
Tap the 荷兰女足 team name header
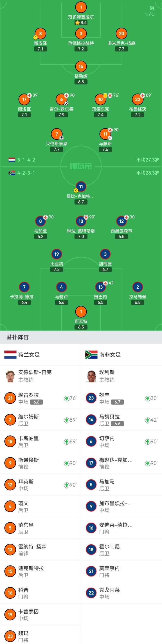pos(29,355)
